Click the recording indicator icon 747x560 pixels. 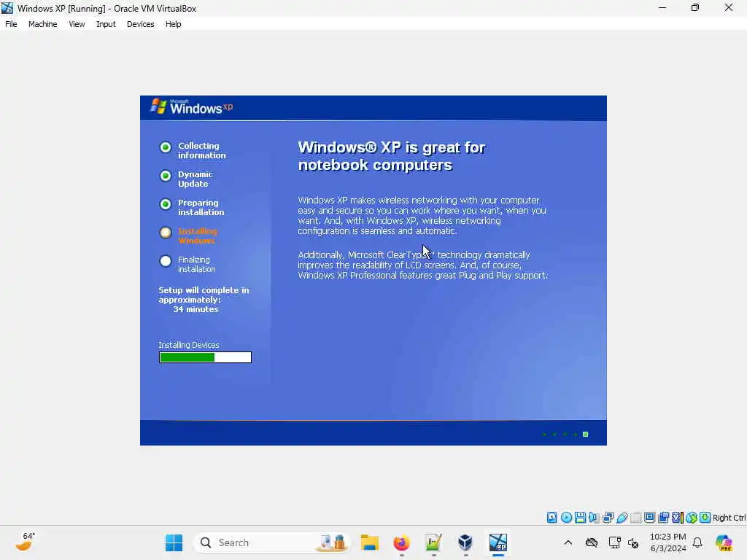pyautogui.click(x=663, y=518)
